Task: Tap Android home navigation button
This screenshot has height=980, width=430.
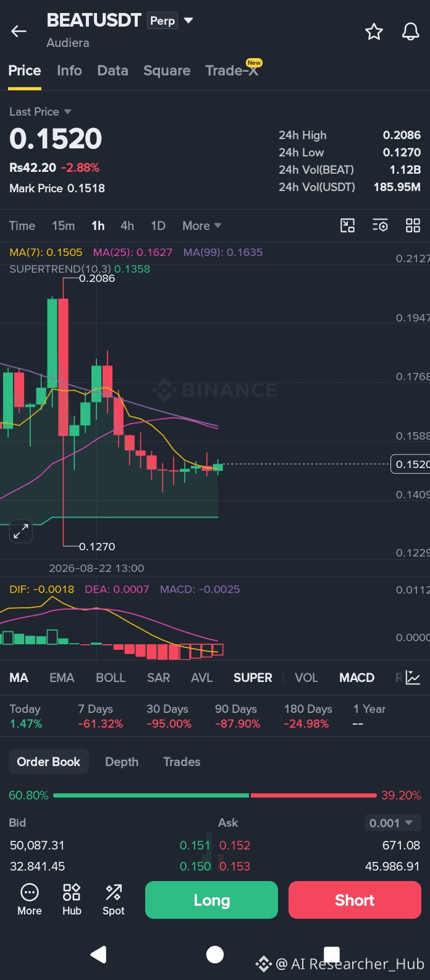Action: tap(215, 955)
